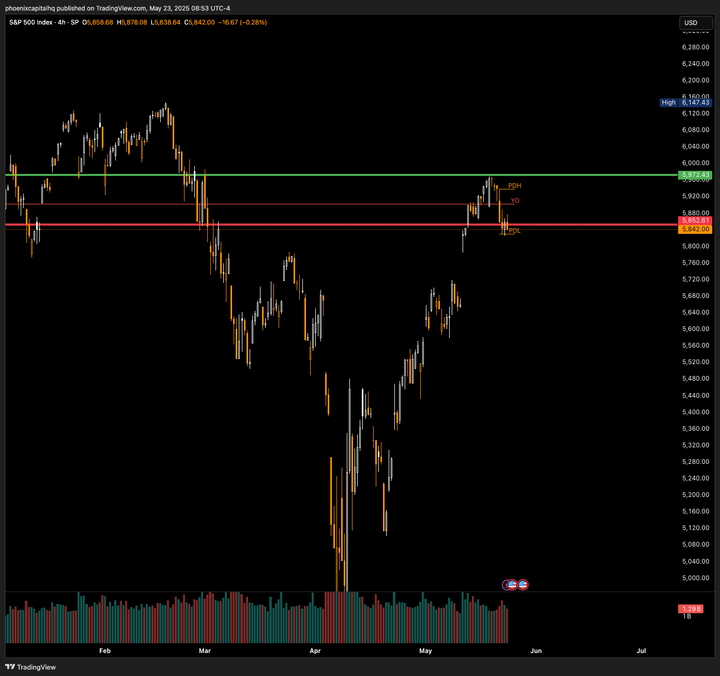Select the red 5,852.61 price label
Image resolution: width=720 pixels, height=676 pixels.
[x=694, y=220]
